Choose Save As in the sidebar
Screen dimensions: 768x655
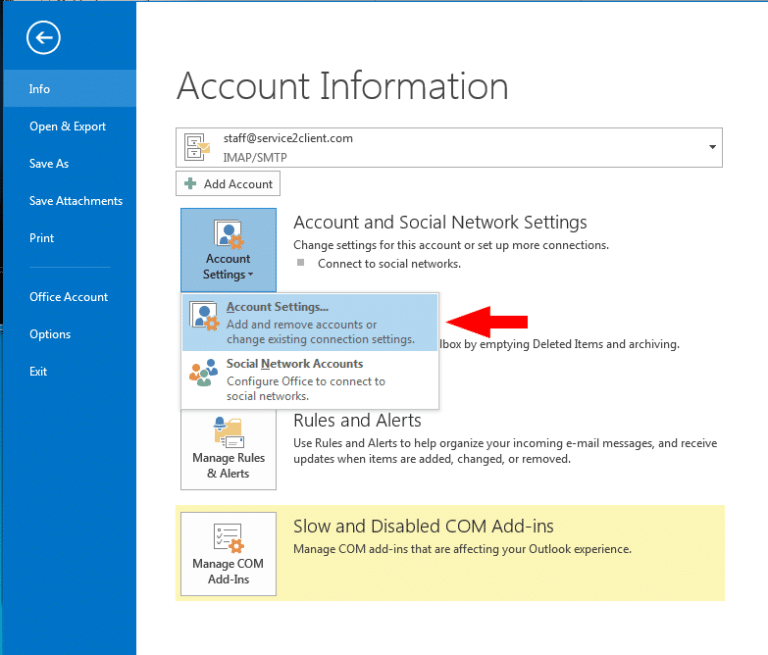tap(48, 164)
